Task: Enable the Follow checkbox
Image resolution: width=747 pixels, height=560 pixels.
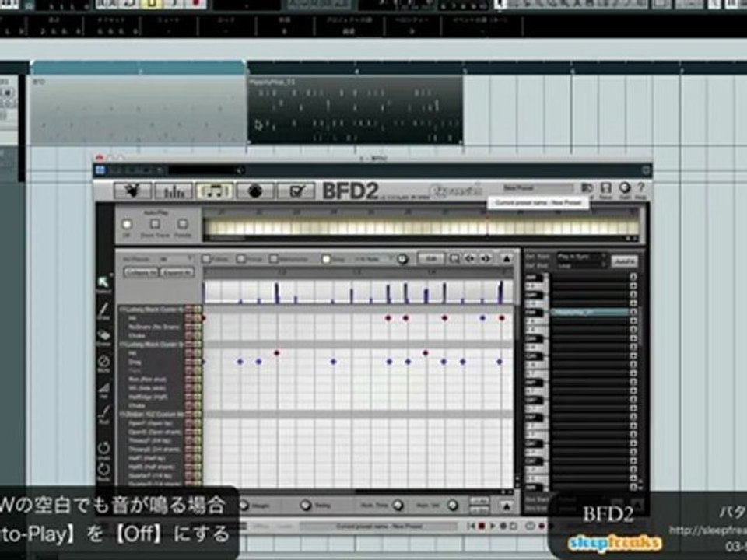Action: click(206, 258)
